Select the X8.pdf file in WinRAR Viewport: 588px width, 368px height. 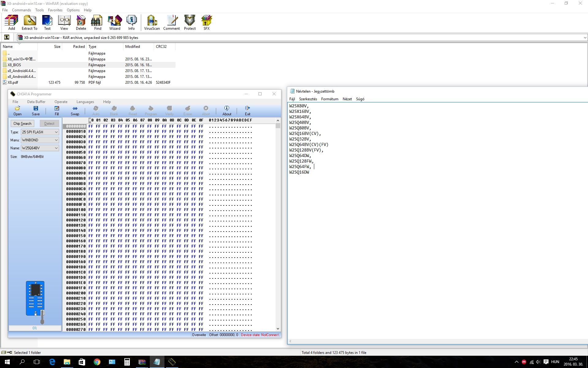click(x=89, y=82)
